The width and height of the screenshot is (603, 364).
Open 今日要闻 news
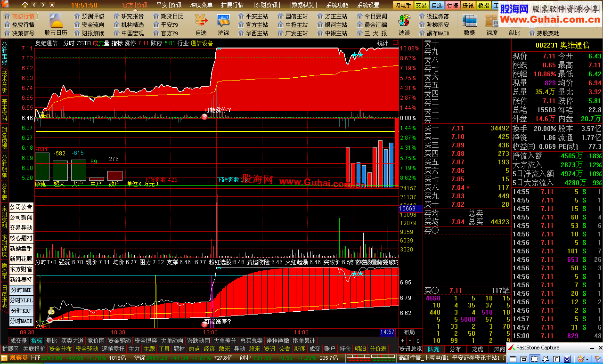(372, 16)
